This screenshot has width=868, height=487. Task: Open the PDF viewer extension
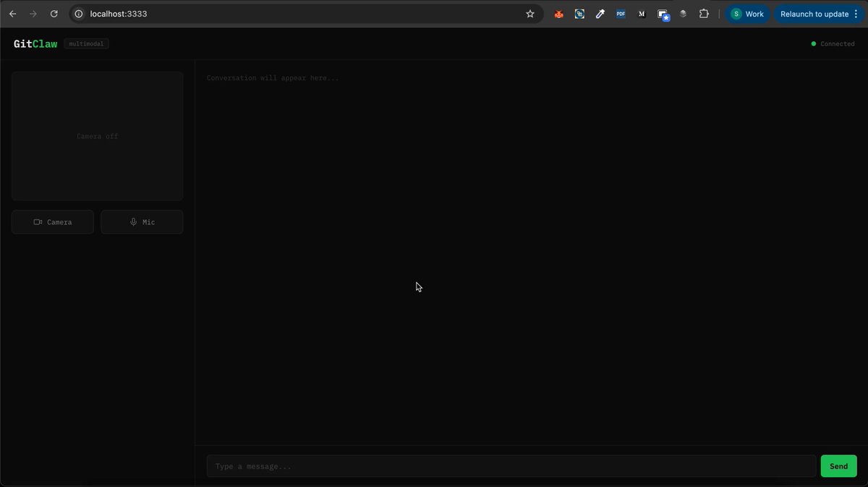pyautogui.click(x=620, y=13)
